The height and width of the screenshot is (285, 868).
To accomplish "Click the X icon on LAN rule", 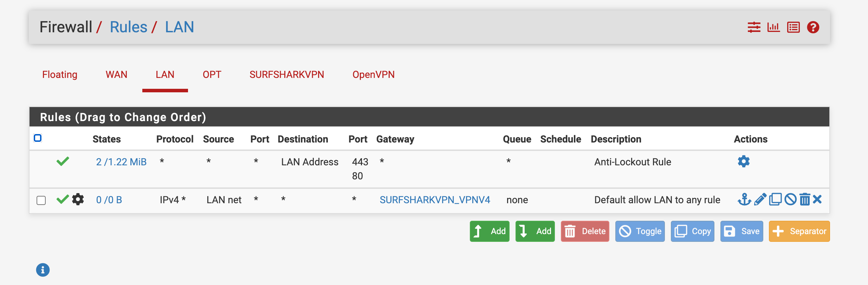I will tap(817, 200).
